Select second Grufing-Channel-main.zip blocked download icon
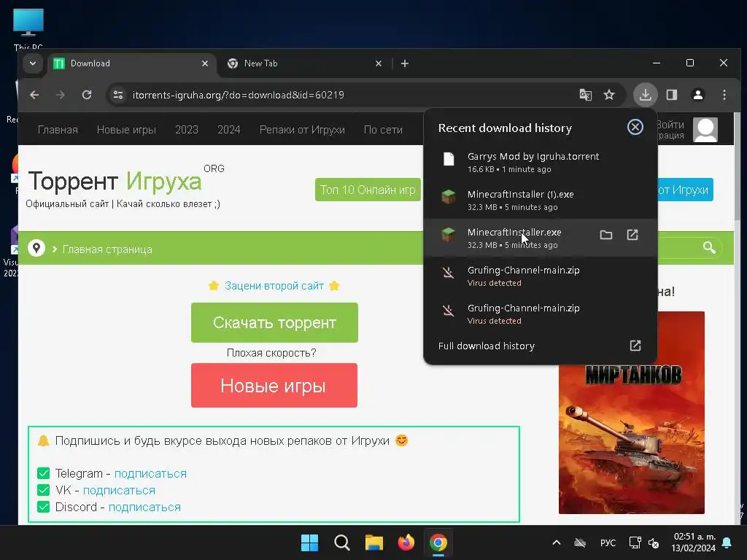 coord(448,311)
